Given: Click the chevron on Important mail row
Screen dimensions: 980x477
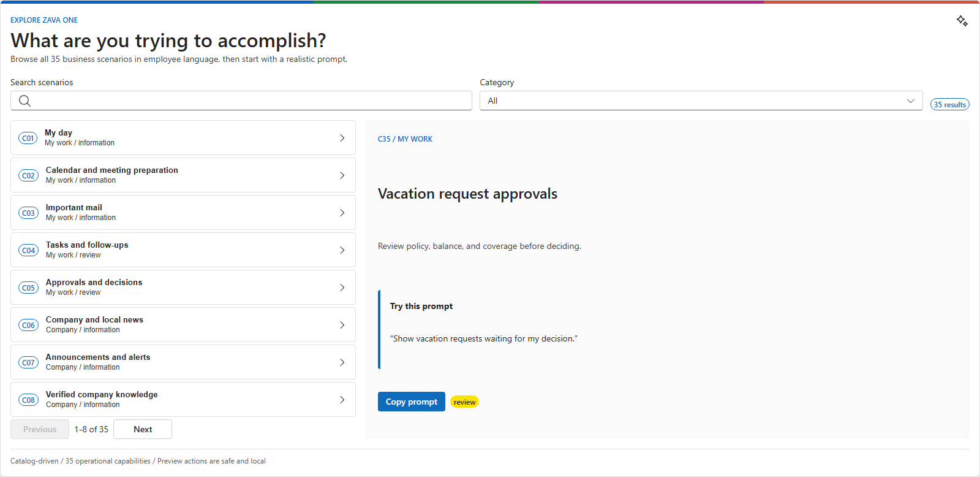Looking at the screenshot, I should click(342, 213).
